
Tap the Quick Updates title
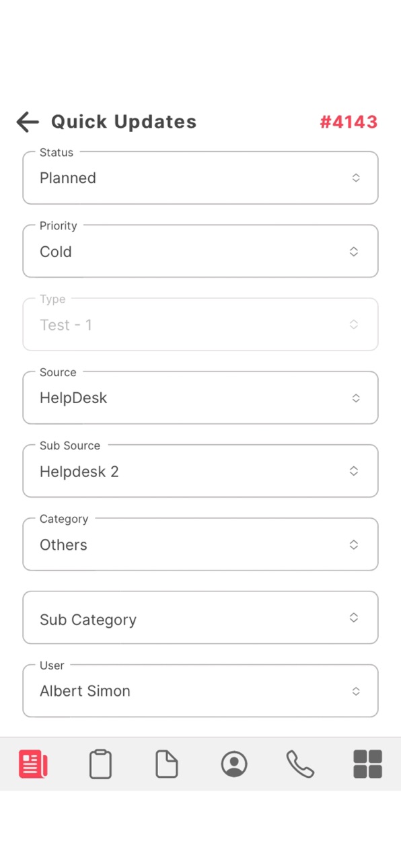124,122
